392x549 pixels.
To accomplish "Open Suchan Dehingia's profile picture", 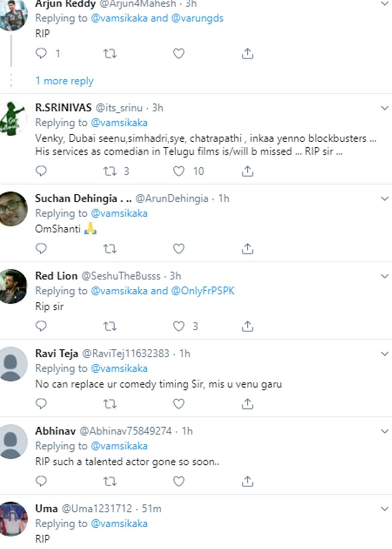I will click(x=13, y=209).
